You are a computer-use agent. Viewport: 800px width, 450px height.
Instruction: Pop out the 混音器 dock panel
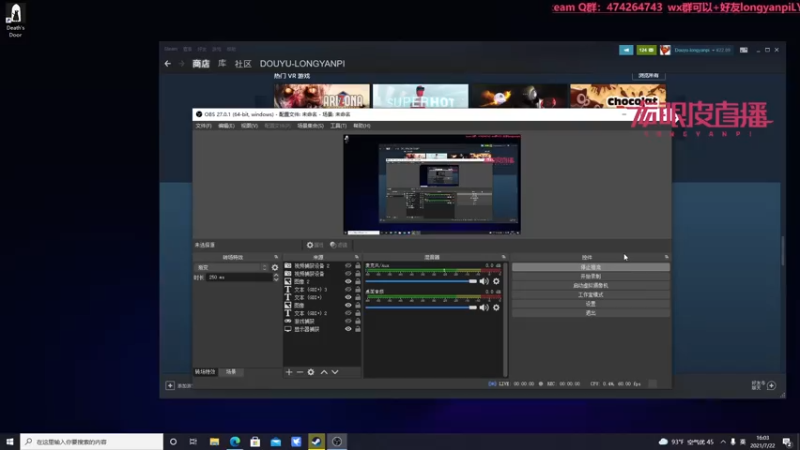coord(503,257)
